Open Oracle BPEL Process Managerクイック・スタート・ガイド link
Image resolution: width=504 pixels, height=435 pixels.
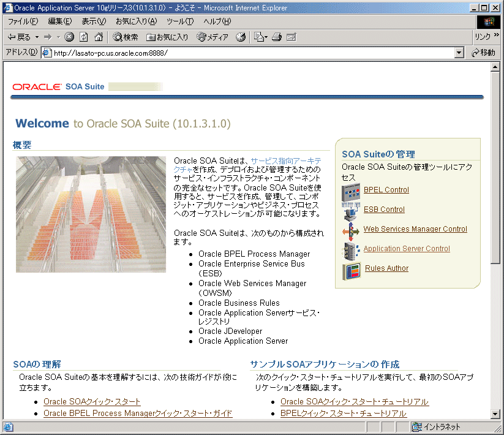pyautogui.click(x=138, y=414)
